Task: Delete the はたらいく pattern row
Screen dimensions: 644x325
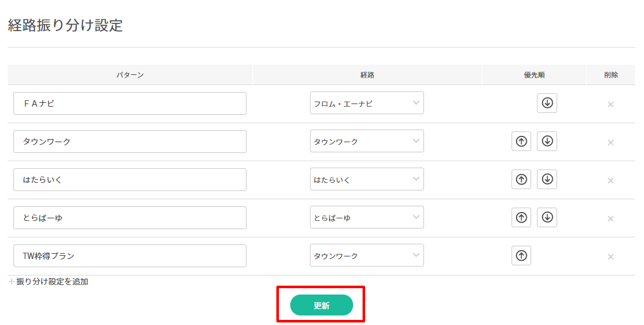Action: tap(610, 180)
